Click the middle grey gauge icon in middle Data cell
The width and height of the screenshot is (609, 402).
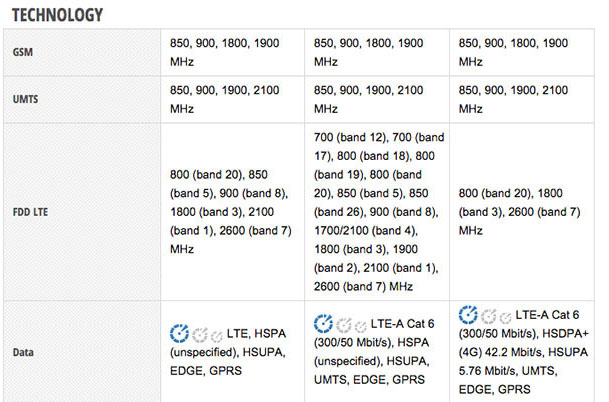click(342, 325)
